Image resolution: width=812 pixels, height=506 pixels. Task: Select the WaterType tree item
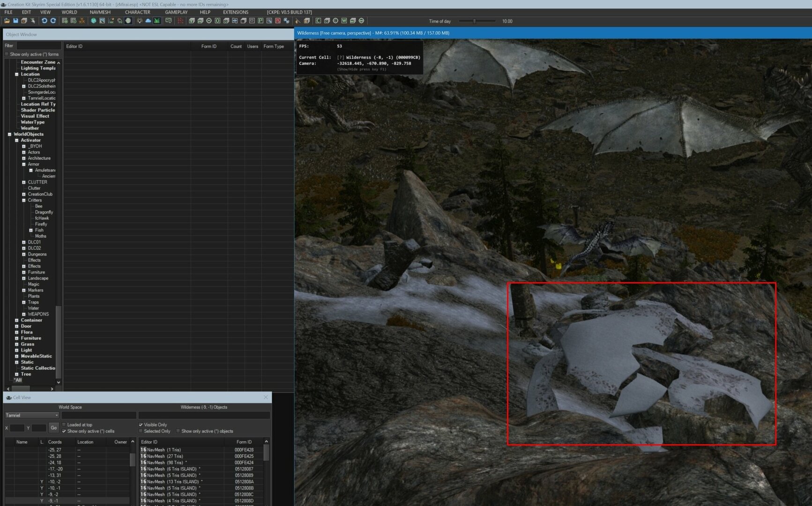point(33,122)
